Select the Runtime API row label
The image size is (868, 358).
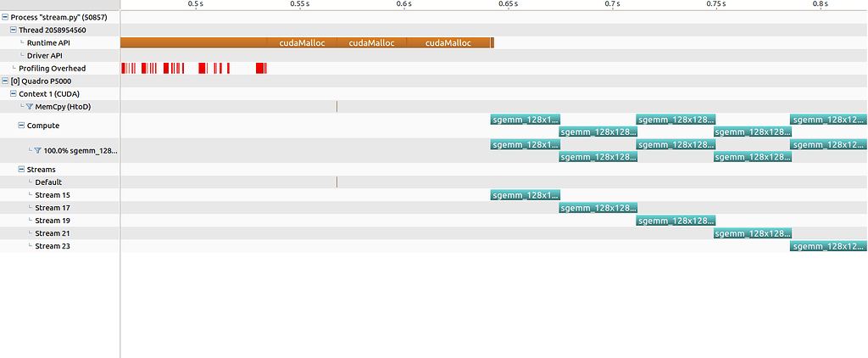pos(49,42)
